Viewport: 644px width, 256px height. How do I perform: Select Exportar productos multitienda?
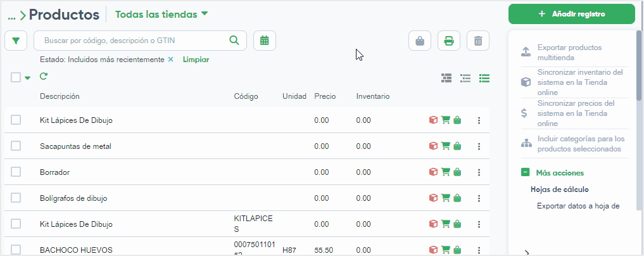[569, 52]
